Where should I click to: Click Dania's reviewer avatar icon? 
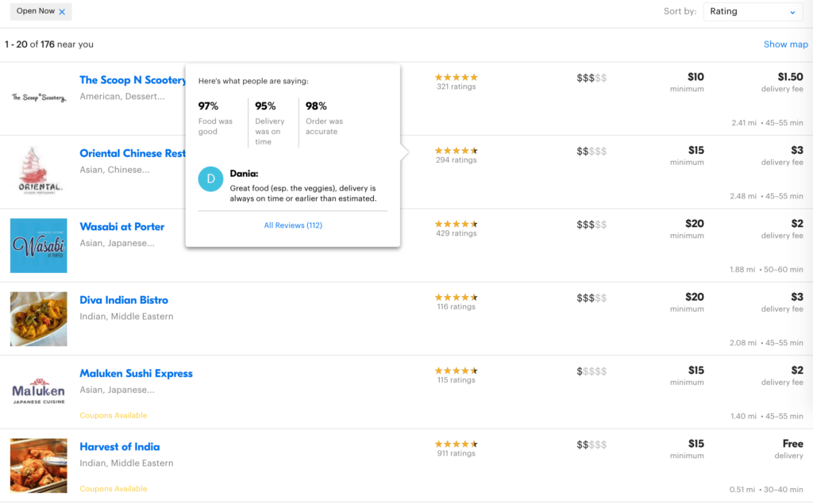[x=210, y=179]
